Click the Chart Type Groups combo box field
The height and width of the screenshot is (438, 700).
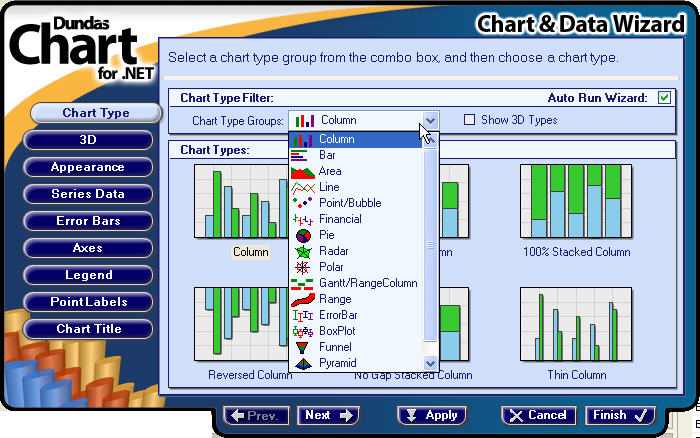pyautogui.click(x=364, y=121)
